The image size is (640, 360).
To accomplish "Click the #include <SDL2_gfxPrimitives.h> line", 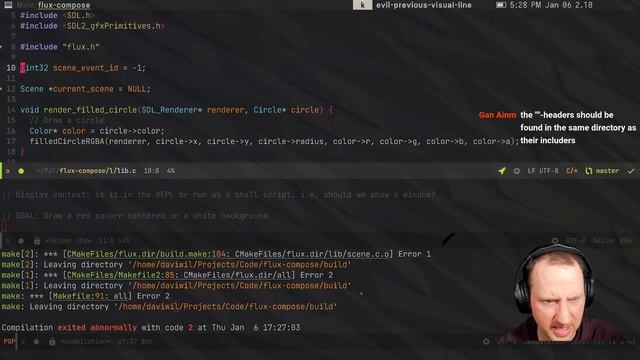I will [92, 26].
